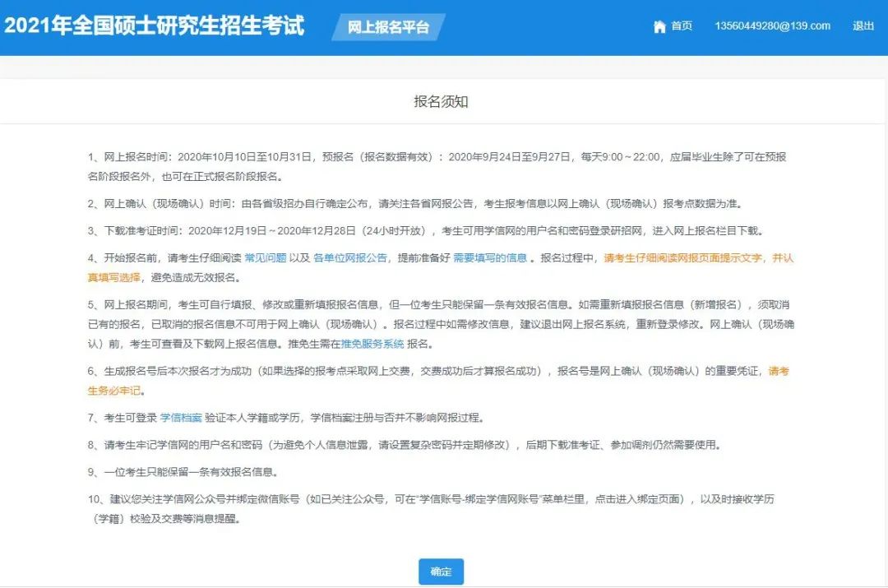Log out using 退出
This screenshot has width=888, height=588.
(x=863, y=26)
